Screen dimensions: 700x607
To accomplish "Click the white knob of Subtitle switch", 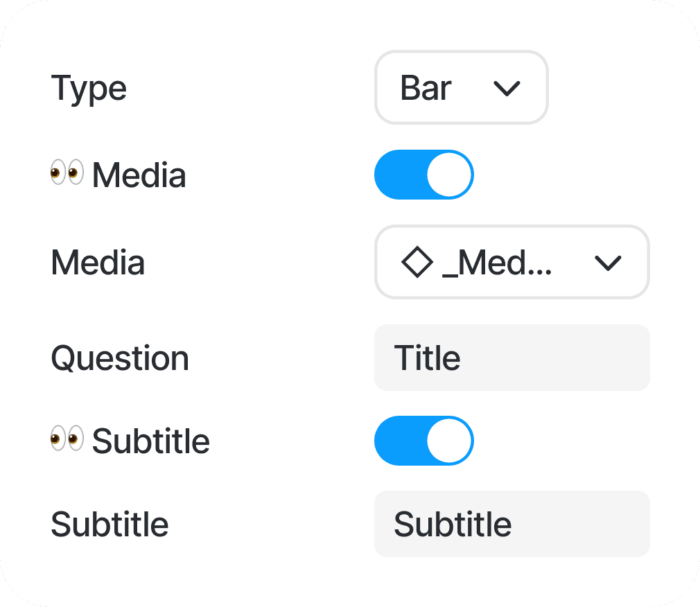I will click(449, 441).
